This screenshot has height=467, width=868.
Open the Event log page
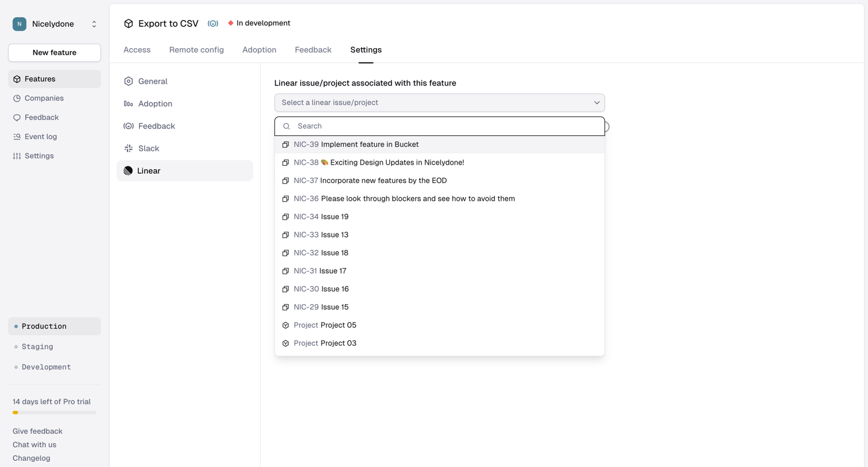click(x=55, y=137)
